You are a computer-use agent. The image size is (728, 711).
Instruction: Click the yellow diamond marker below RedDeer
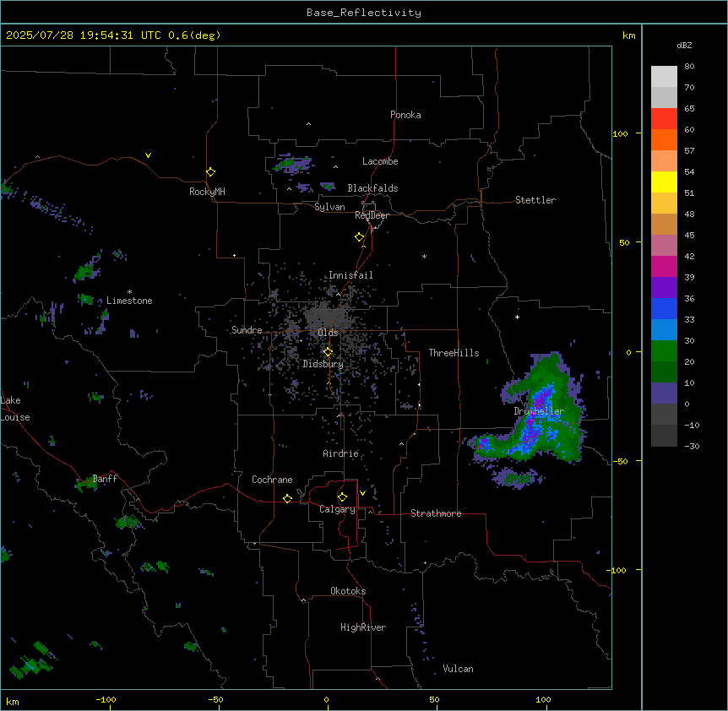pos(359,237)
